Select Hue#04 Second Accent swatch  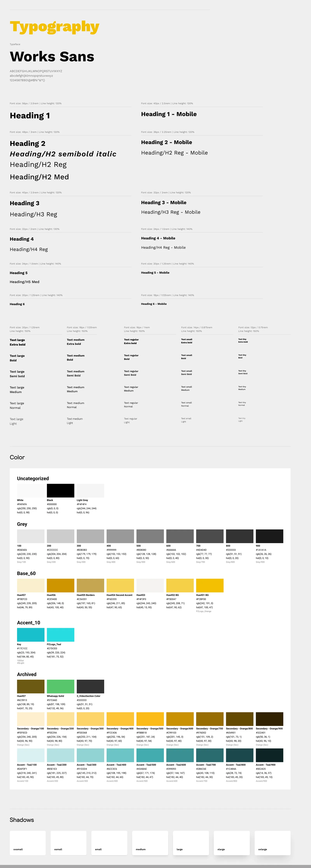pyautogui.click(x=120, y=585)
